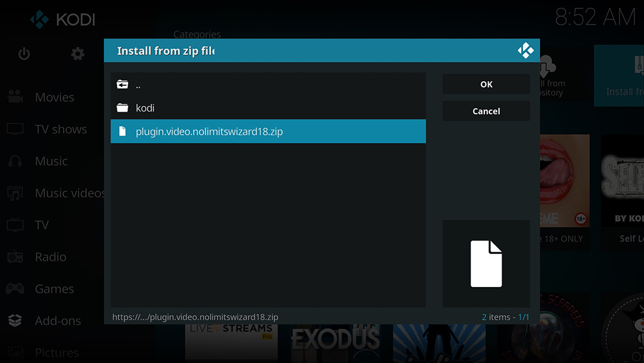
Task: Open Games in the main menu
Action: pos(54,289)
